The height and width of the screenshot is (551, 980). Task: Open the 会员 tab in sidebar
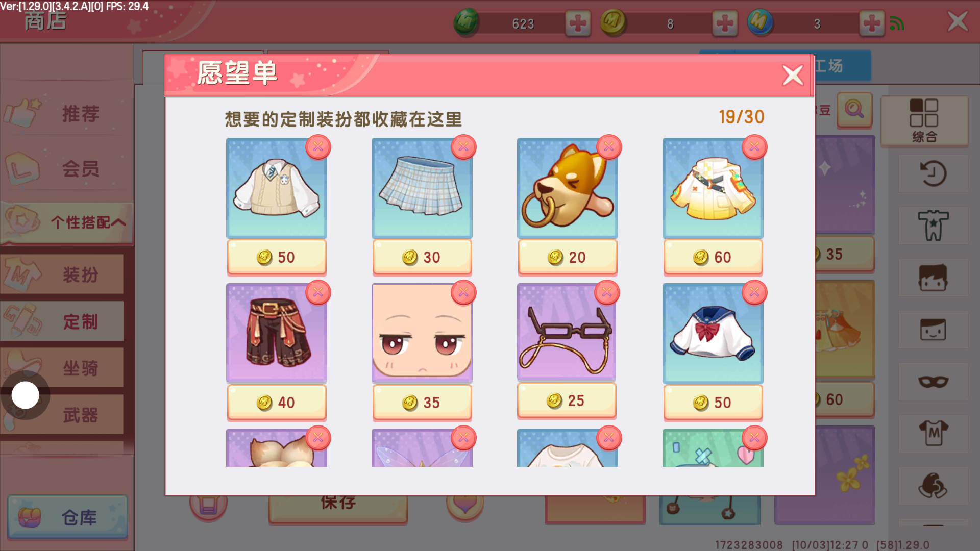pos(66,168)
